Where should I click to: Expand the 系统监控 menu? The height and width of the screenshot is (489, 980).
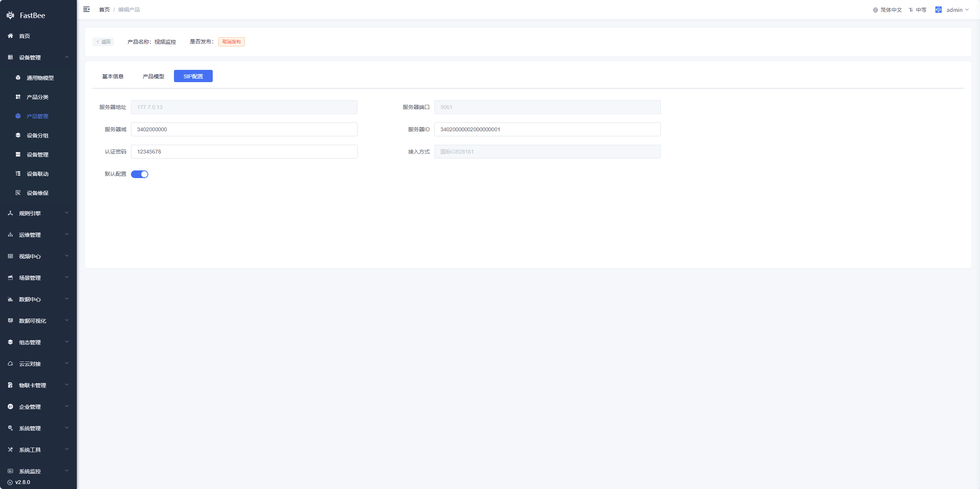(x=38, y=471)
